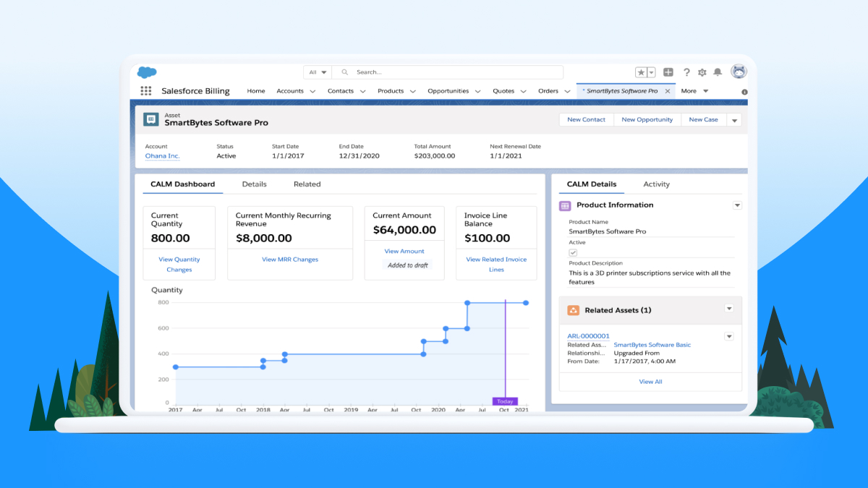Click the Asset record header icon
868x488 pixels.
[151, 119]
